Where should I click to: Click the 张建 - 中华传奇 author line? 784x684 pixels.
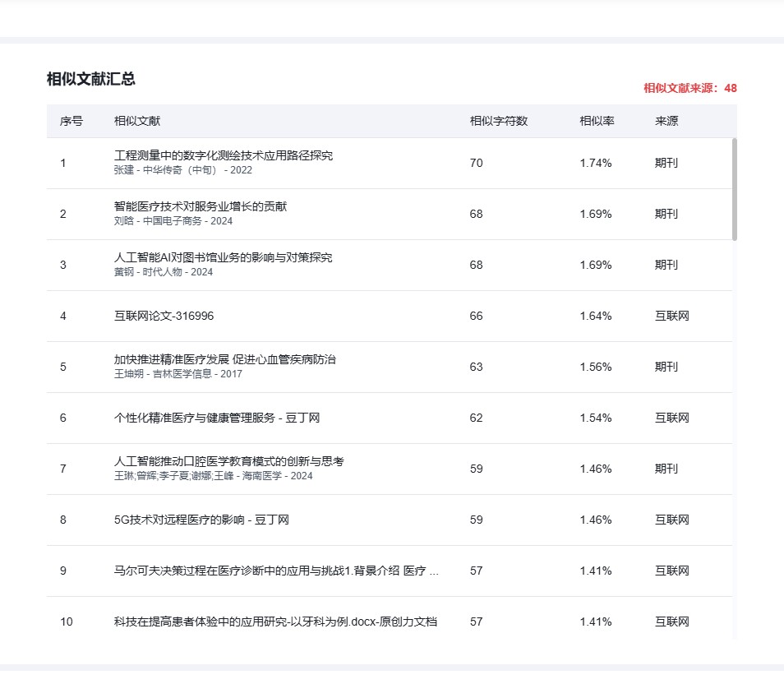click(182, 170)
